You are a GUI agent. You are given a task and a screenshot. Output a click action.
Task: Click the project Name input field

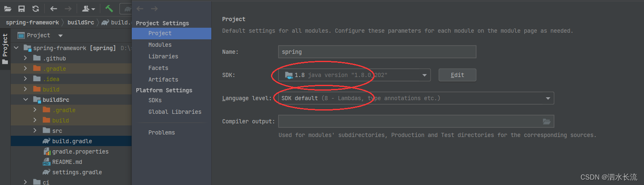(x=377, y=52)
